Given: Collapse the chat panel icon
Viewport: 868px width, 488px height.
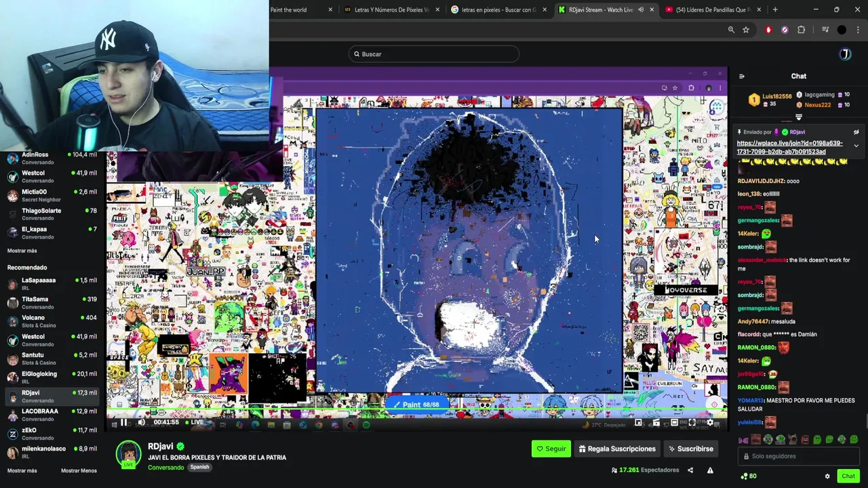Looking at the screenshot, I should (x=741, y=77).
